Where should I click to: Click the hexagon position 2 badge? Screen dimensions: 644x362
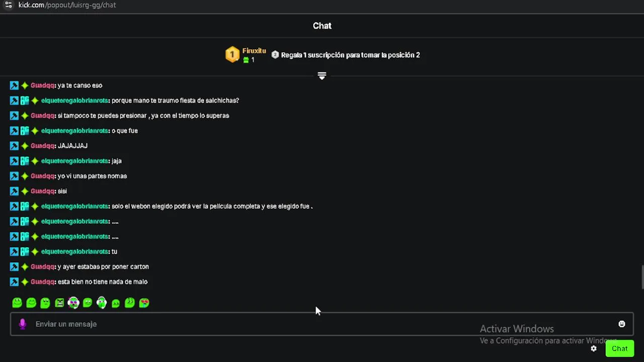(275, 55)
